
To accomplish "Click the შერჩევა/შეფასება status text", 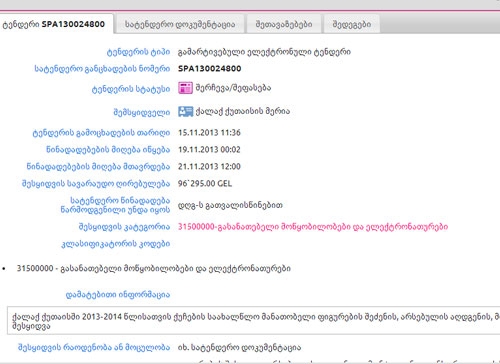I will (233, 88).
